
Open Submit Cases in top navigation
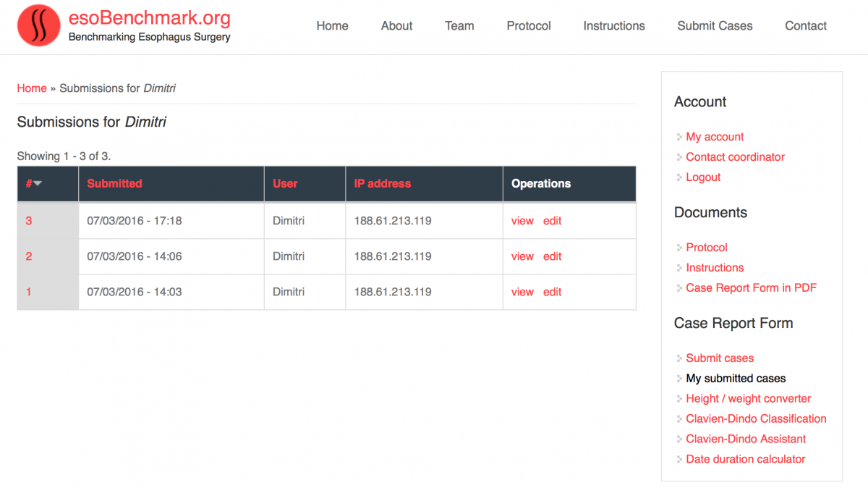point(715,26)
